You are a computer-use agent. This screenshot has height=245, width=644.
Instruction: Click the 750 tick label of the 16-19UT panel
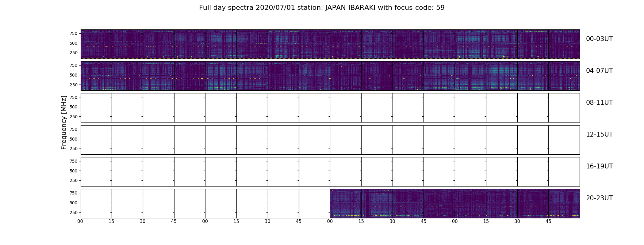pyautogui.click(x=74, y=161)
